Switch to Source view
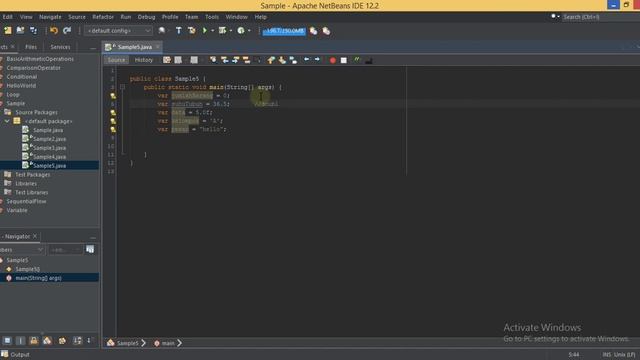 point(116,60)
